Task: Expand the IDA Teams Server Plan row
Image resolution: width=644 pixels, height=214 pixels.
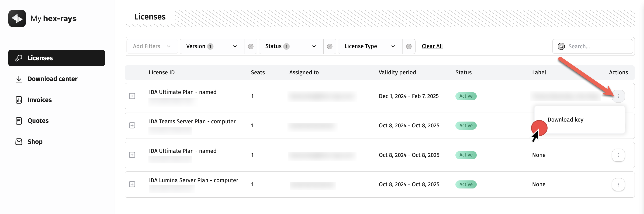Action: [132, 125]
